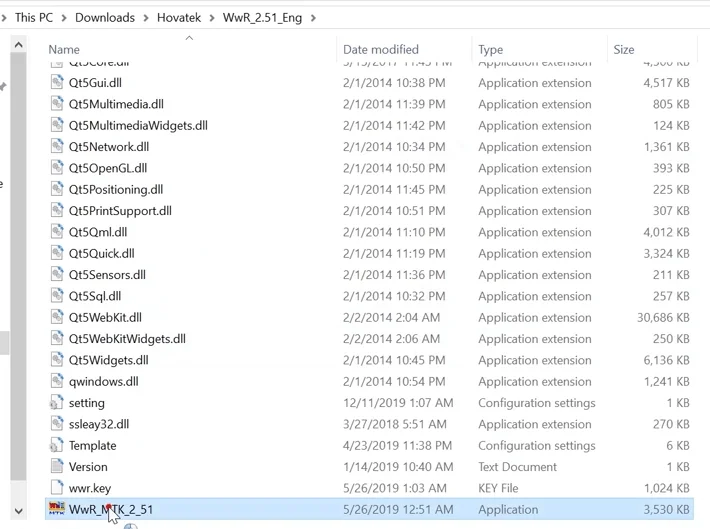Image resolution: width=710 pixels, height=529 pixels.
Task: Select the Qt5Network.dll file name
Action: 108,147
